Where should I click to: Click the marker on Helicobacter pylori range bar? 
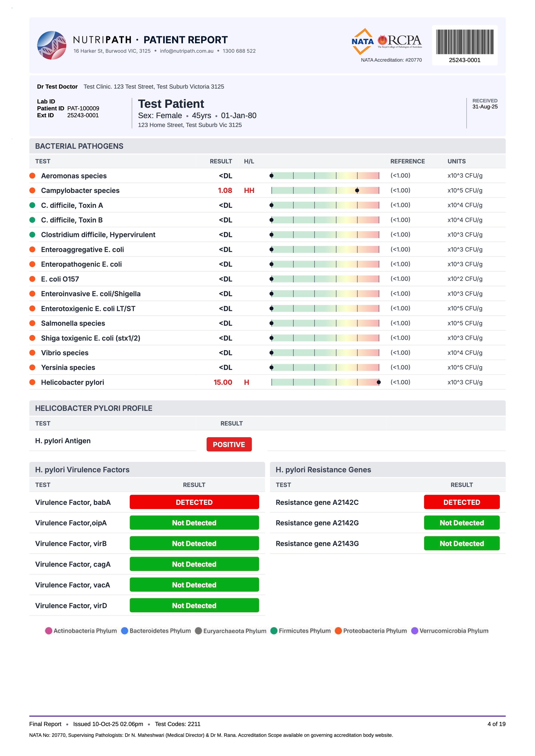tap(379, 382)
